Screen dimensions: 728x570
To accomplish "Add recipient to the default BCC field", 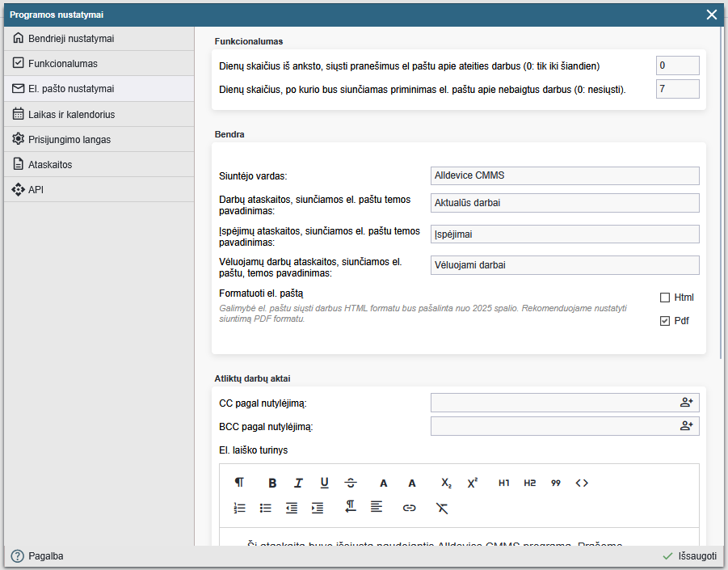I will pos(686,425).
